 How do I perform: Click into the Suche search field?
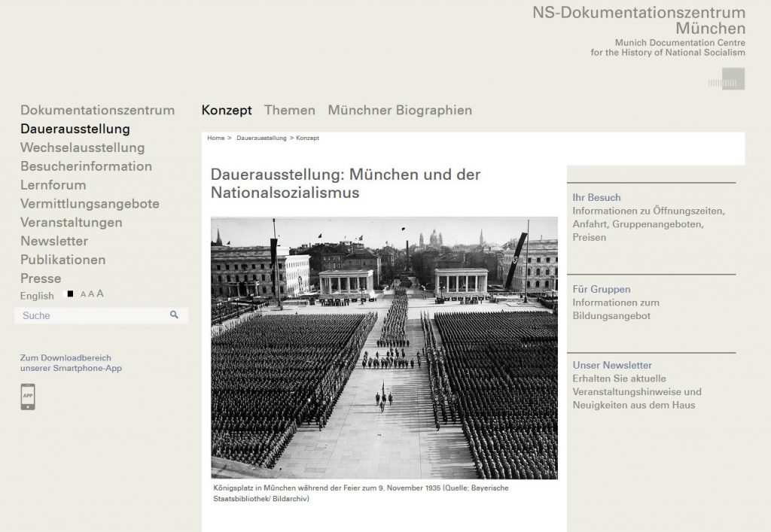click(x=90, y=316)
